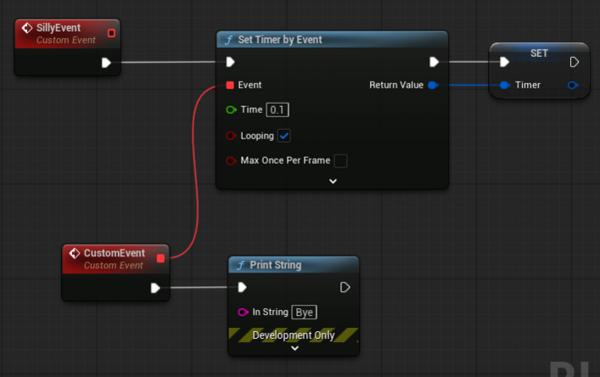The image size is (600, 377).
Task: Click the function icon on Set Timer node
Action: coord(229,40)
